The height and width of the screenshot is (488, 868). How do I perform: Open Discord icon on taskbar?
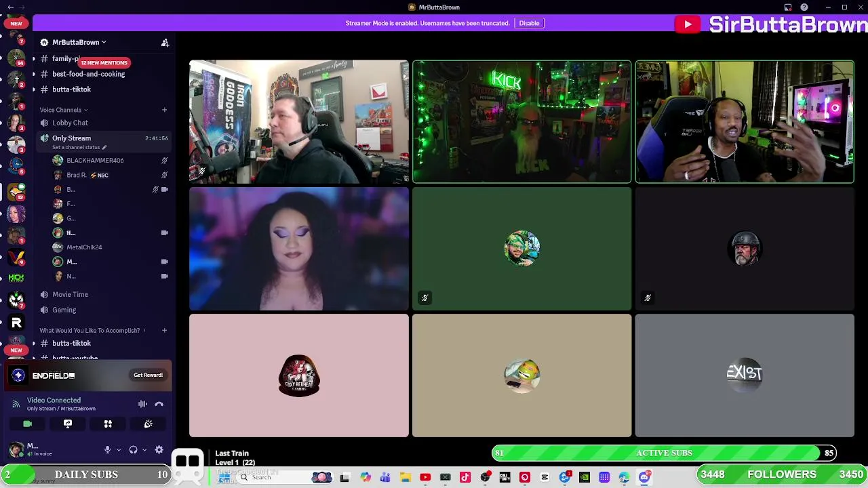pos(644,478)
